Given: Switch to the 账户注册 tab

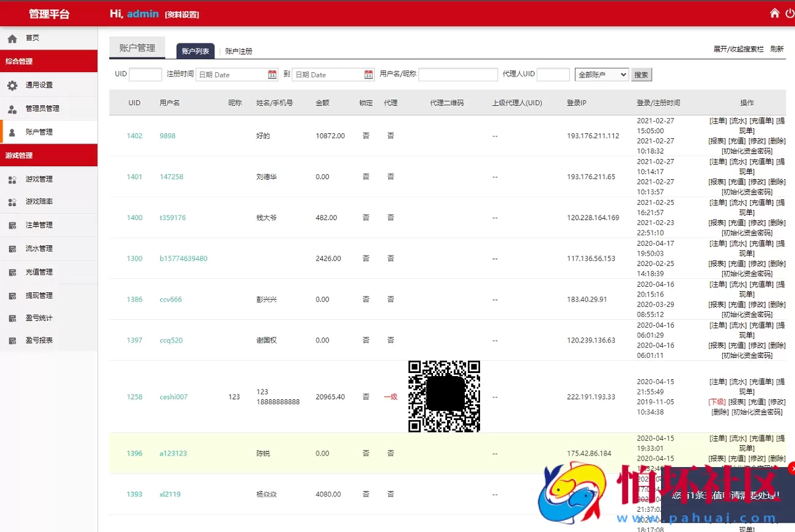Looking at the screenshot, I should pyautogui.click(x=238, y=51).
